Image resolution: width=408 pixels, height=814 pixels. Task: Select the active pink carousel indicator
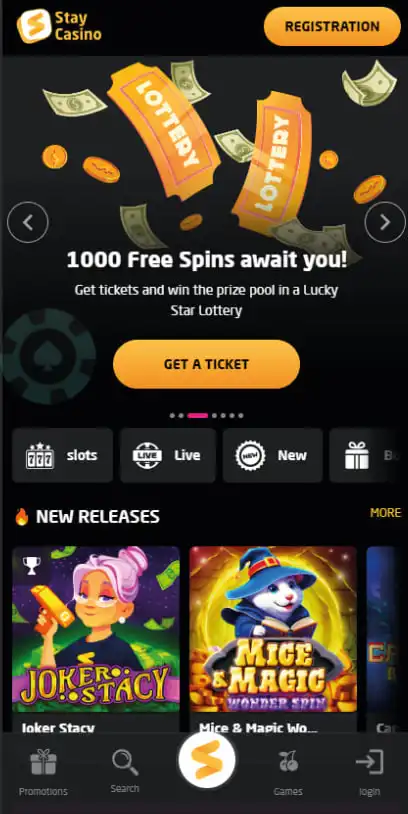point(197,415)
